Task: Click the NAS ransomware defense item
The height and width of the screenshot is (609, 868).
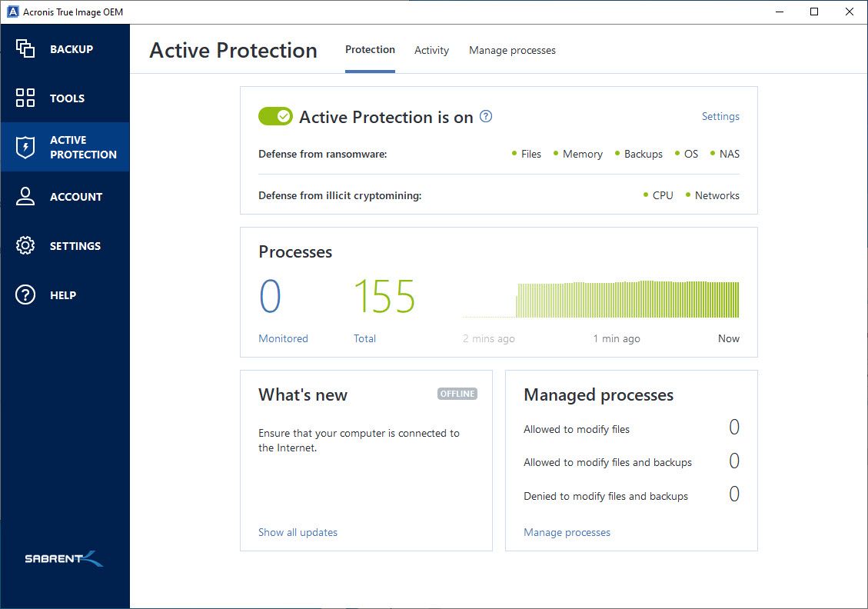Action: pos(725,154)
